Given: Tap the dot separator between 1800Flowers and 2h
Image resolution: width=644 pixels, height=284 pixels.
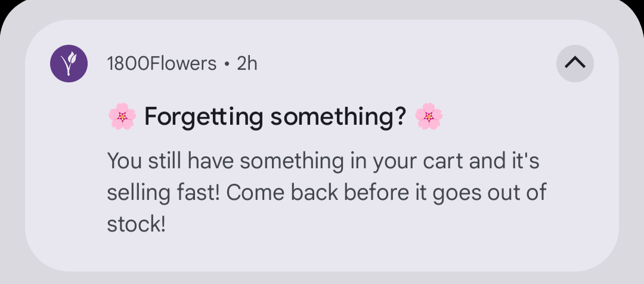Looking at the screenshot, I should click(227, 64).
